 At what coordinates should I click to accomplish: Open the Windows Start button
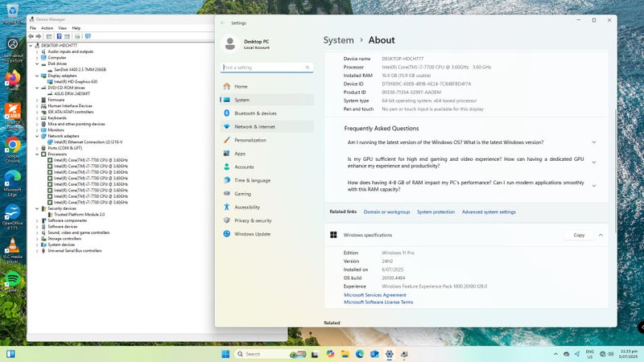click(x=225, y=354)
